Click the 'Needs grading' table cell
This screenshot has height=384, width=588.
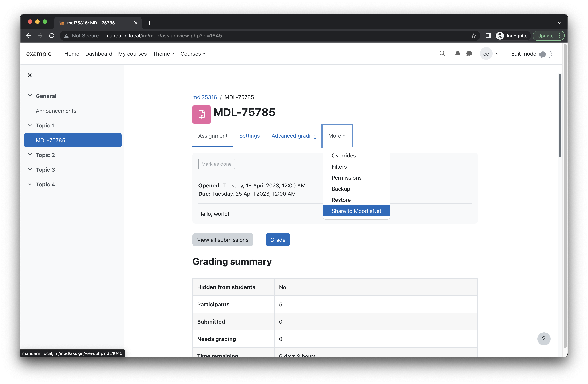233,339
